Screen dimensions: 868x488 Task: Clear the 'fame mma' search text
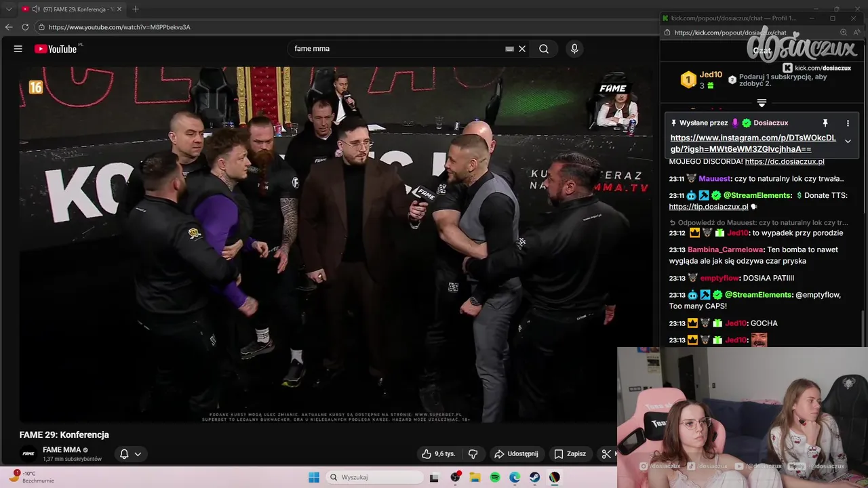pos(522,49)
